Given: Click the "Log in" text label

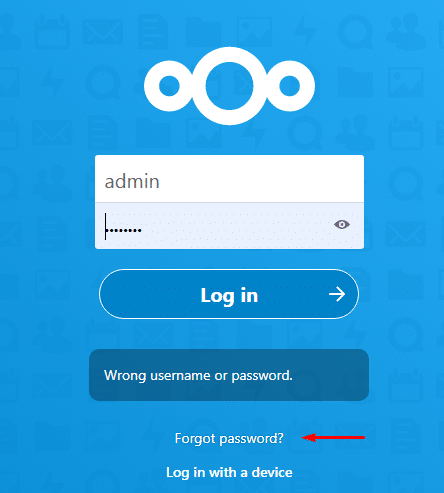Looking at the screenshot, I should [x=229, y=296].
